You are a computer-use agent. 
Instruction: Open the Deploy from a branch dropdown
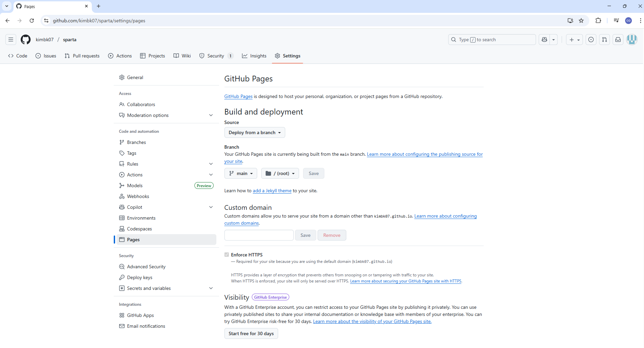coord(255,132)
